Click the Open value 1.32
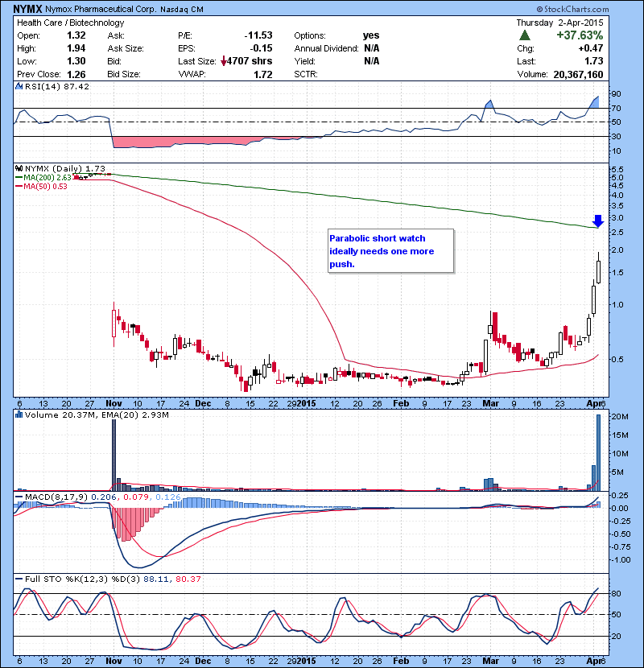This screenshot has width=644, height=668. (x=76, y=35)
